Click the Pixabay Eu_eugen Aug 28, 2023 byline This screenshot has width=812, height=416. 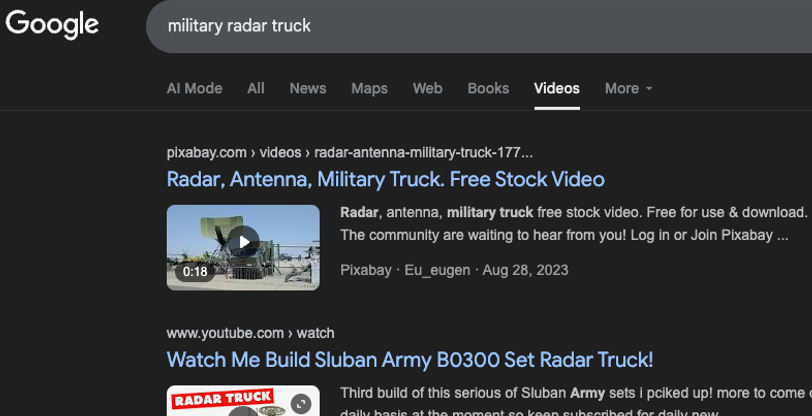tap(454, 270)
